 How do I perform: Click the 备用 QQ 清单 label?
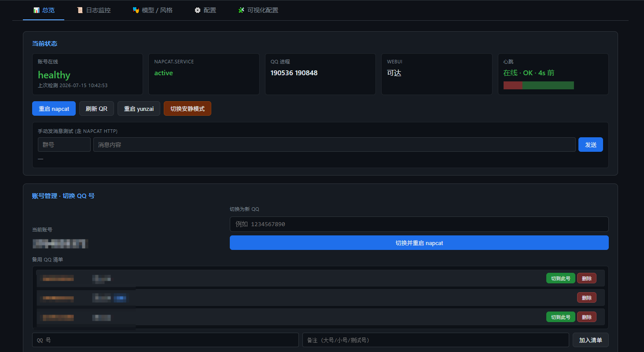(x=48, y=260)
